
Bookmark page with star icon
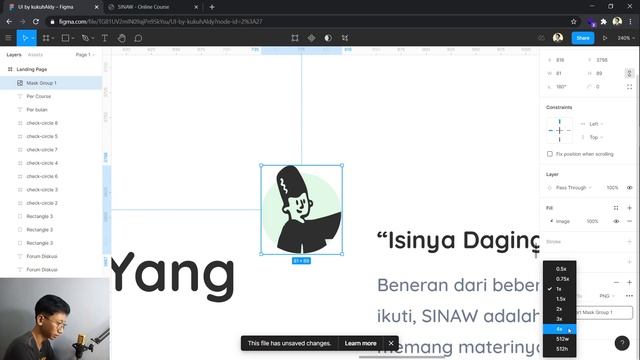point(573,22)
